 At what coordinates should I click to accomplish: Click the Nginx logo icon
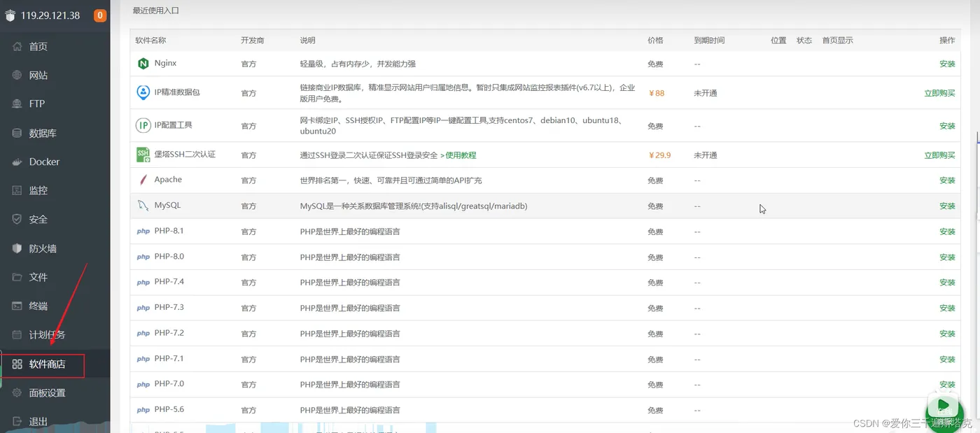pos(143,64)
